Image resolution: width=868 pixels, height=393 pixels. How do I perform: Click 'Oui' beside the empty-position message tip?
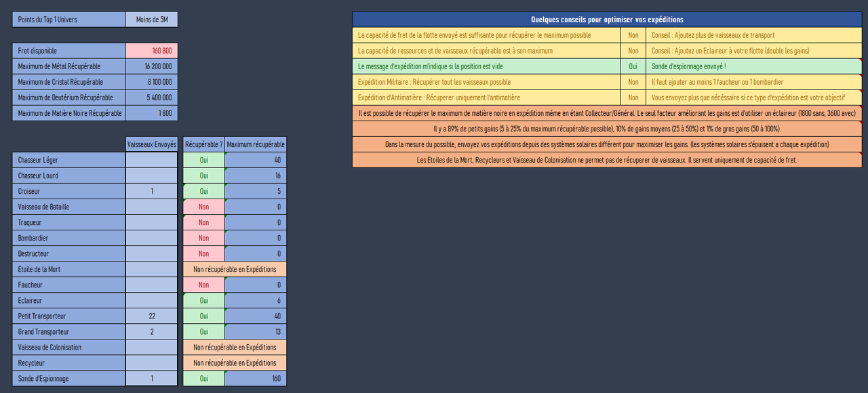click(x=633, y=66)
